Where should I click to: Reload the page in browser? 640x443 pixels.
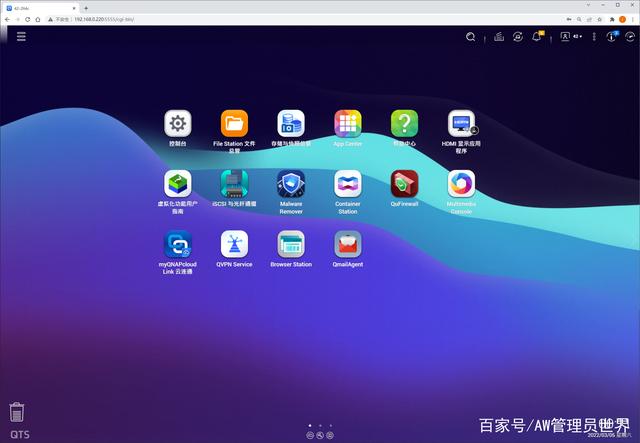tap(27, 19)
